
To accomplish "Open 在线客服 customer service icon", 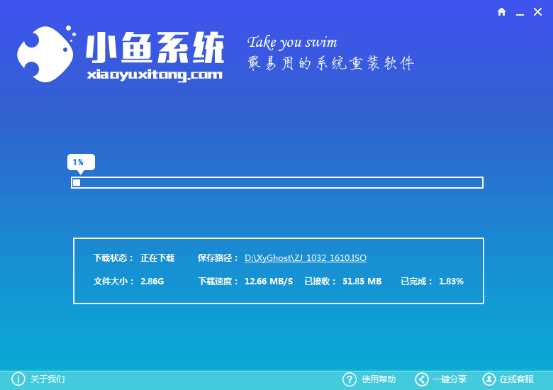I will tap(489, 379).
